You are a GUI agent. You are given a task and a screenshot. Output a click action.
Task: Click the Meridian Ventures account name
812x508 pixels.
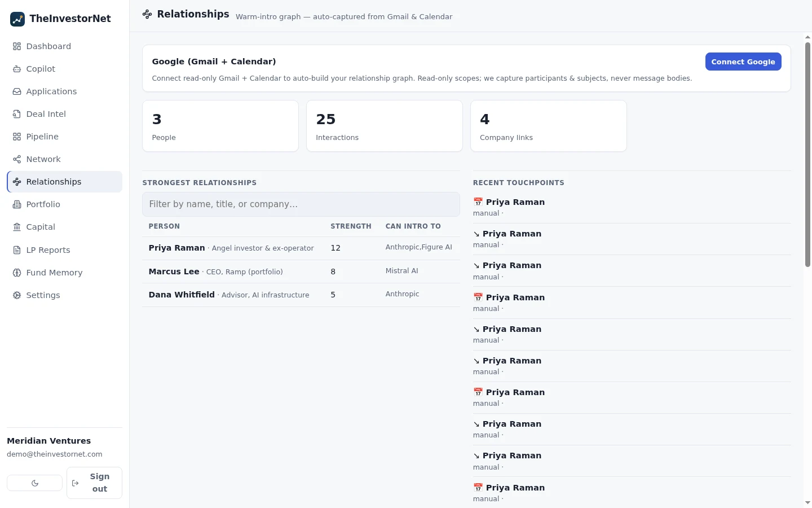(49, 441)
